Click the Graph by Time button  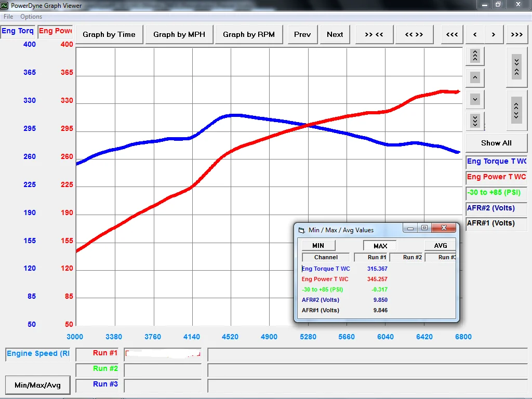pos(109,34)
